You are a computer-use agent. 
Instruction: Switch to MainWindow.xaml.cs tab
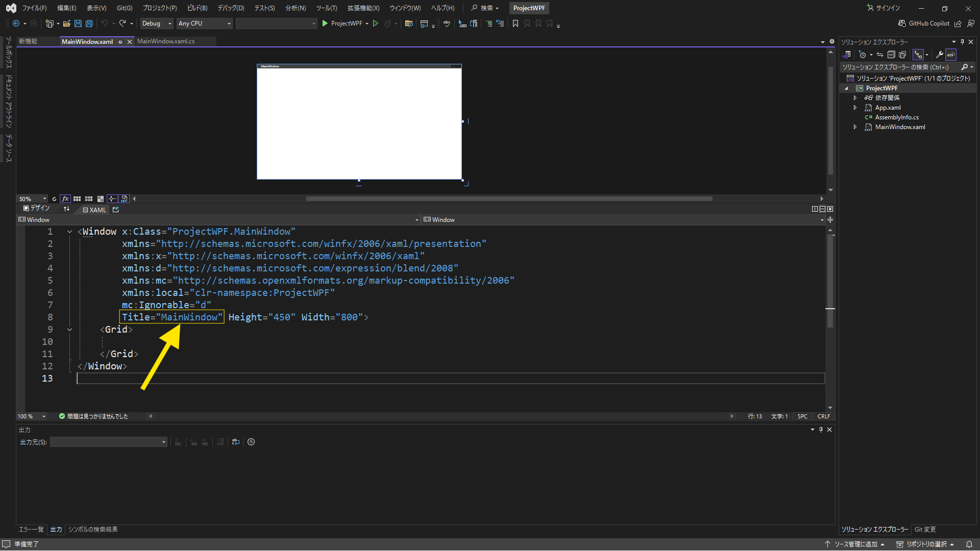166,41
